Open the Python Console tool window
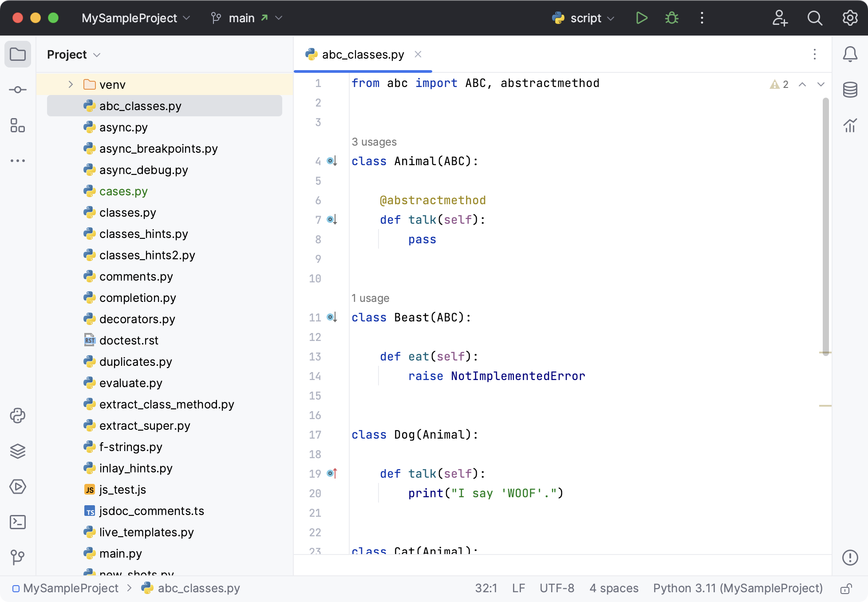 click(18, 416)
